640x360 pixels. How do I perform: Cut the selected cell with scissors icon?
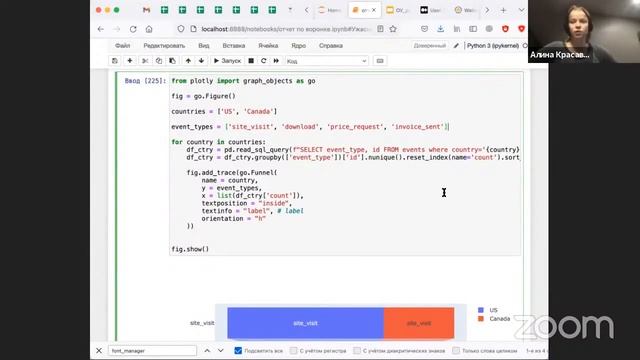click(145, 61)
